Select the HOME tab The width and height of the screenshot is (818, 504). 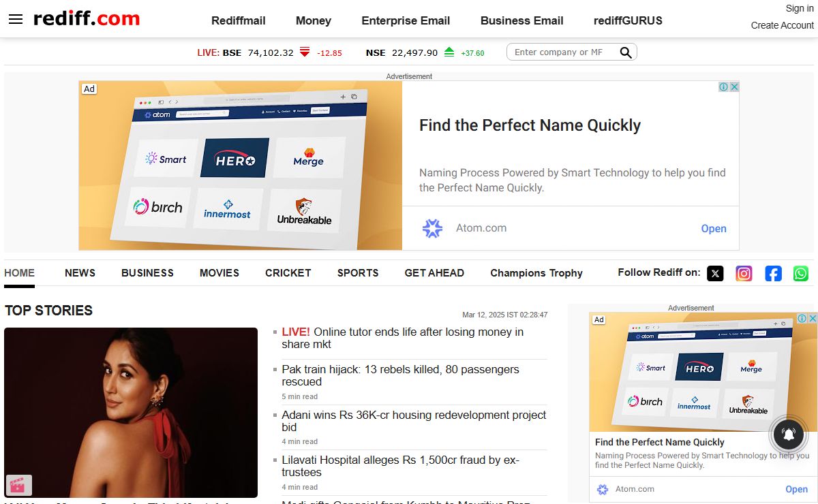point(19,272)
